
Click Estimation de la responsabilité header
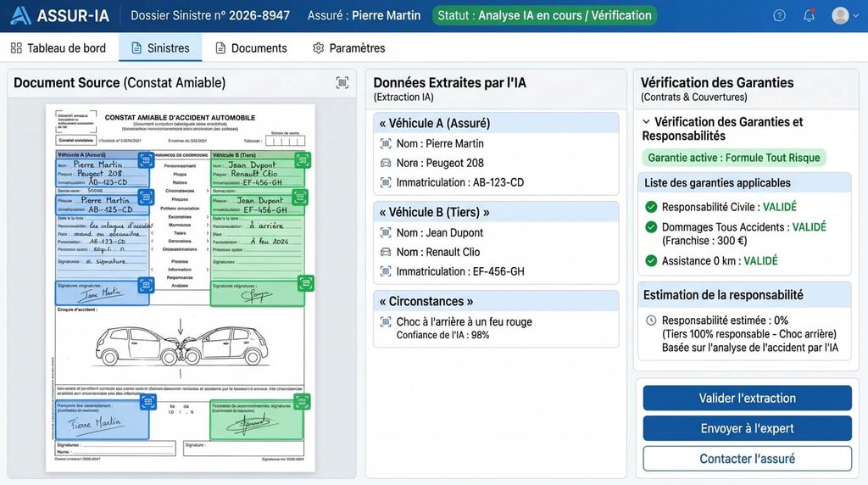pos(744,295)
